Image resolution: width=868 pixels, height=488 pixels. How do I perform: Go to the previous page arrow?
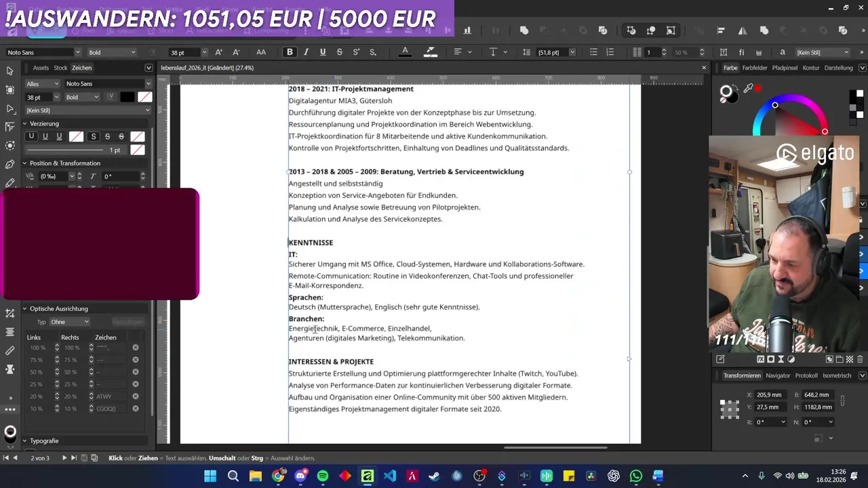16,458
